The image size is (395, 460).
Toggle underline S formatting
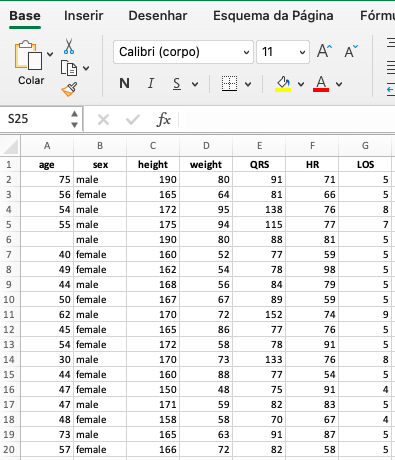point(177,84)
